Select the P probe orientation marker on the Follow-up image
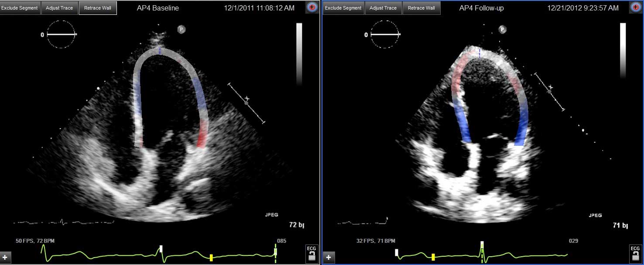 coord(503,30)
